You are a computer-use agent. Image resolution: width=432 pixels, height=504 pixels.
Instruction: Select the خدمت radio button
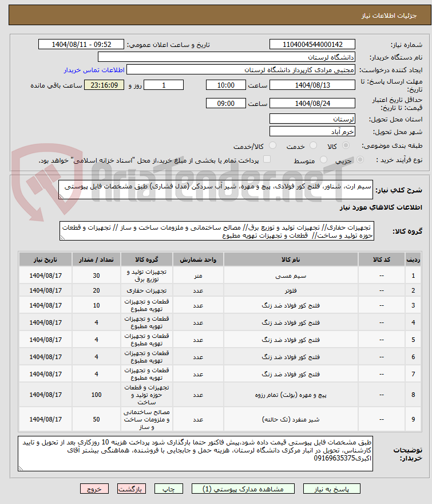[313, 145]
